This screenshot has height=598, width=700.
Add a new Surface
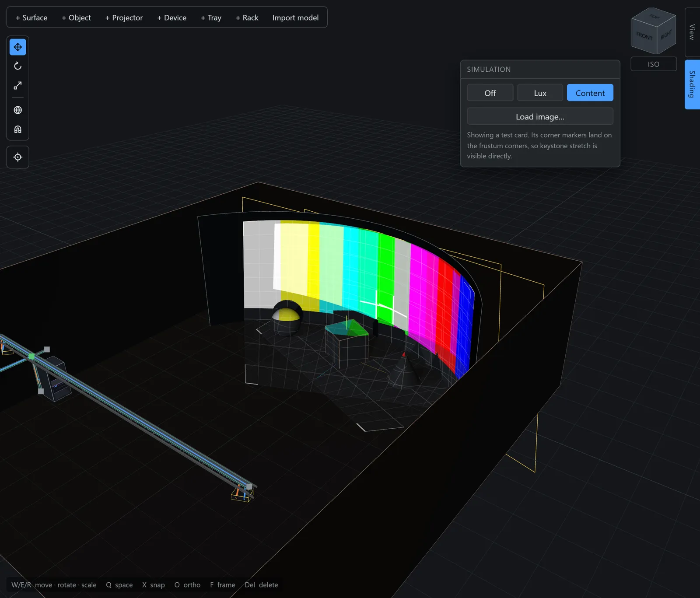coord(31,17)
